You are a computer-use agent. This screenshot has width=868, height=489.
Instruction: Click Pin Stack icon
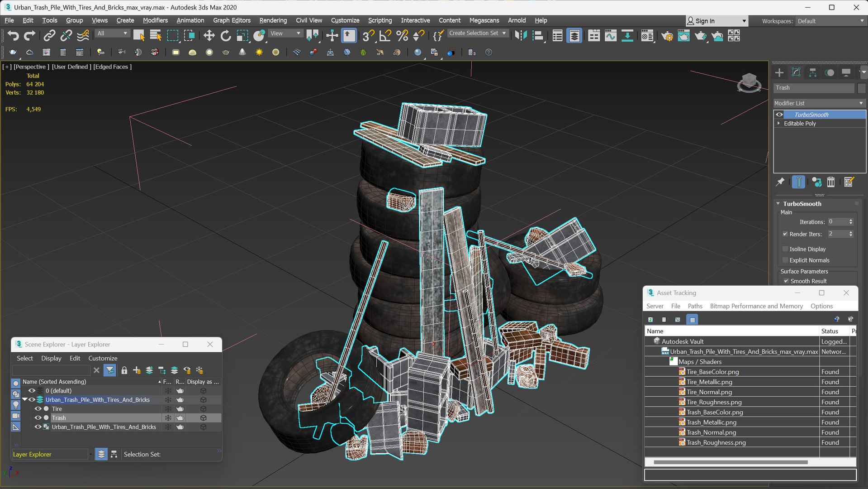[780, 182]
